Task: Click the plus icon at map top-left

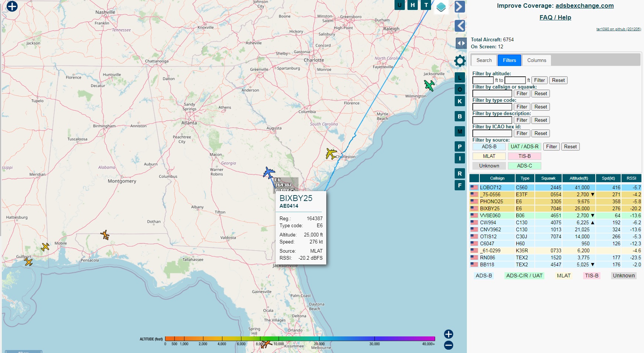Action: 12,6
